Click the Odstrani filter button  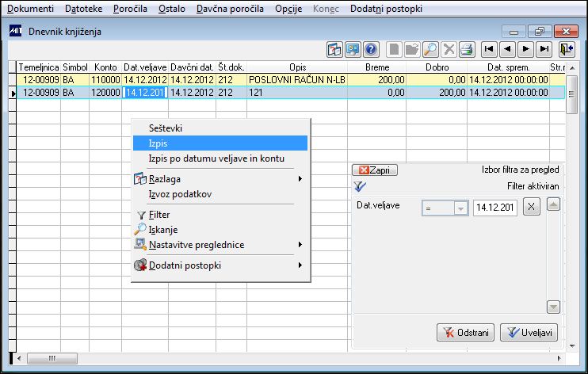click(465, 332)
